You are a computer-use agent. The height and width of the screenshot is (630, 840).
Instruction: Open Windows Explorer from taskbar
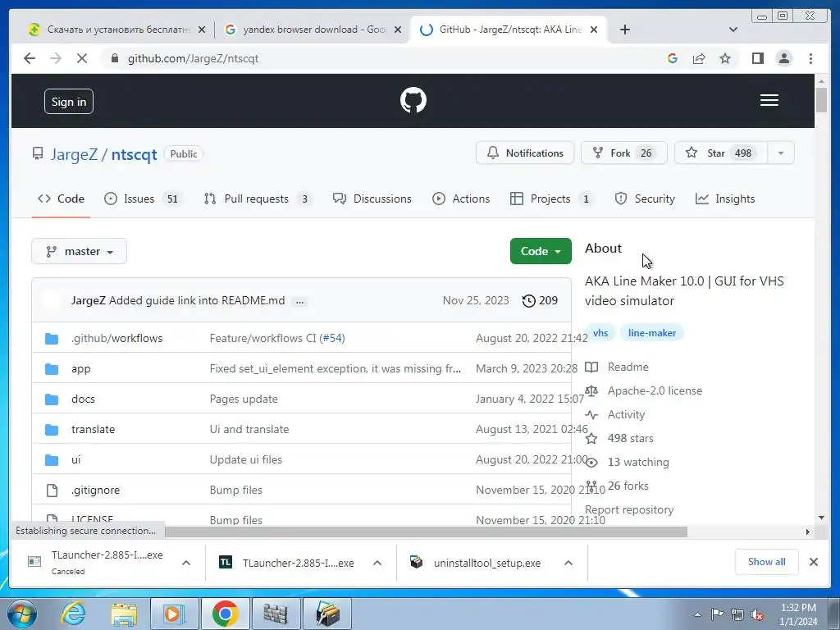pyautogui.click(x=125, y=614)
